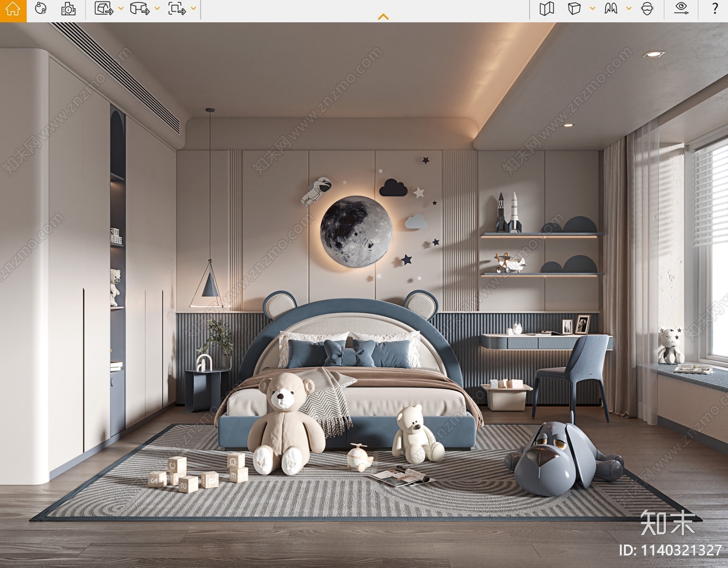728x568 pixels.
Task: Click the binoculars walk mode icon
Action: [x=611, y=8]
